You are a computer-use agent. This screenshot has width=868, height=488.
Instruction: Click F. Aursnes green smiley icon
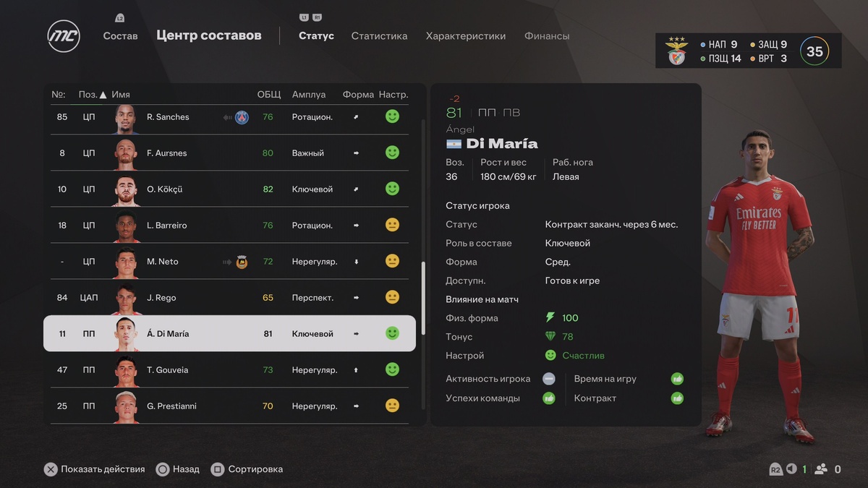click(x=392, y=153)
